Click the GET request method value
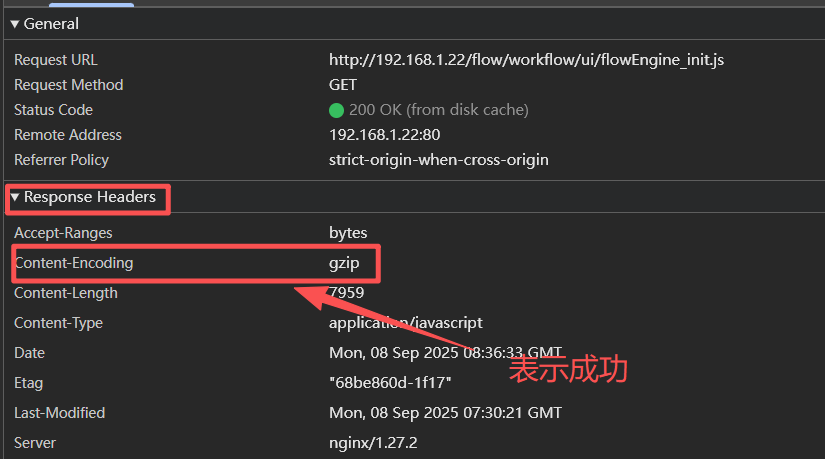This screenshot has width=825, height=459. pyautogui.click(x=343, y=85)
